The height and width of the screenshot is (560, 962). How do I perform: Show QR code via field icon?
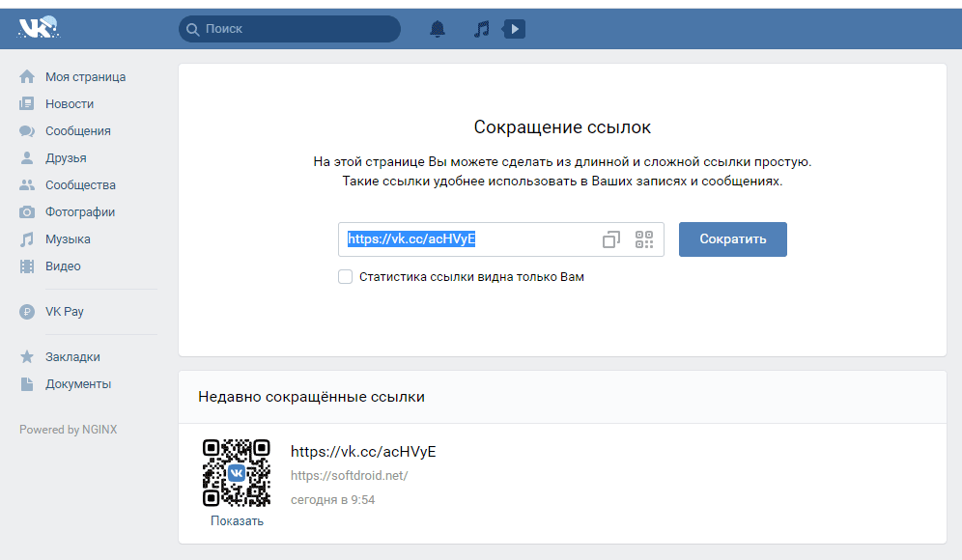644,239
